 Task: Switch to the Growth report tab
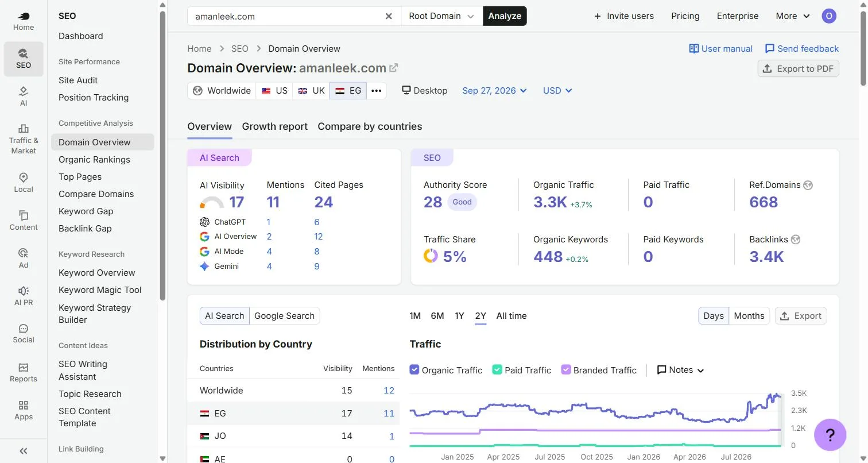pos(275,126)
